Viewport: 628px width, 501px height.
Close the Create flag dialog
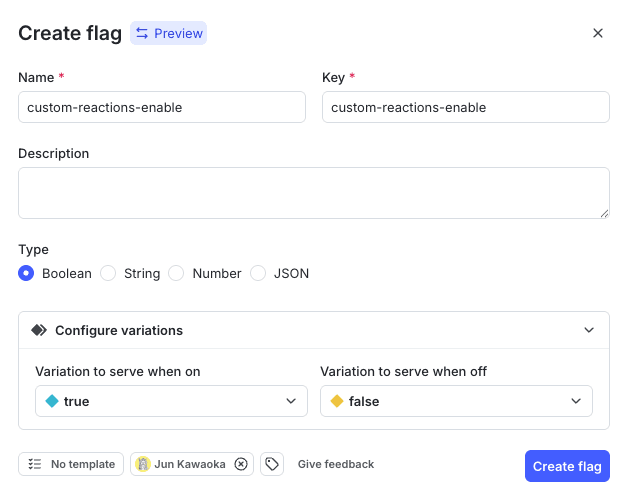click(598, 33)
